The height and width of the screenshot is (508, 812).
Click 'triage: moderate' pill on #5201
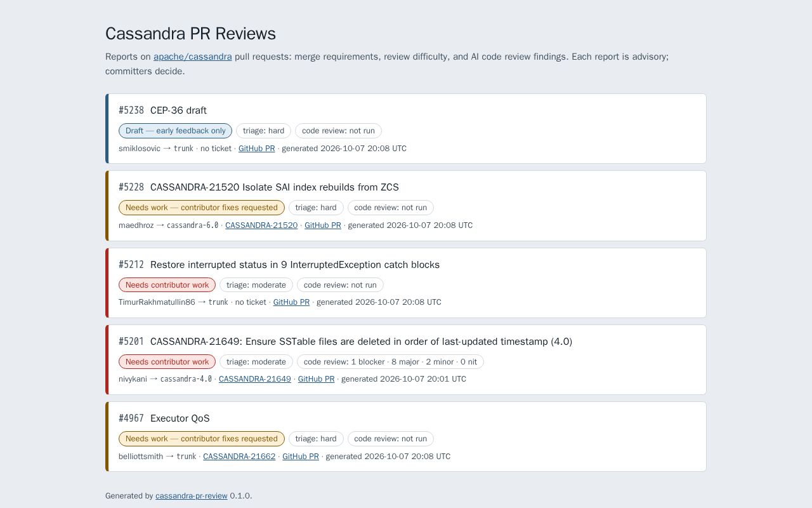coord(256,361)
